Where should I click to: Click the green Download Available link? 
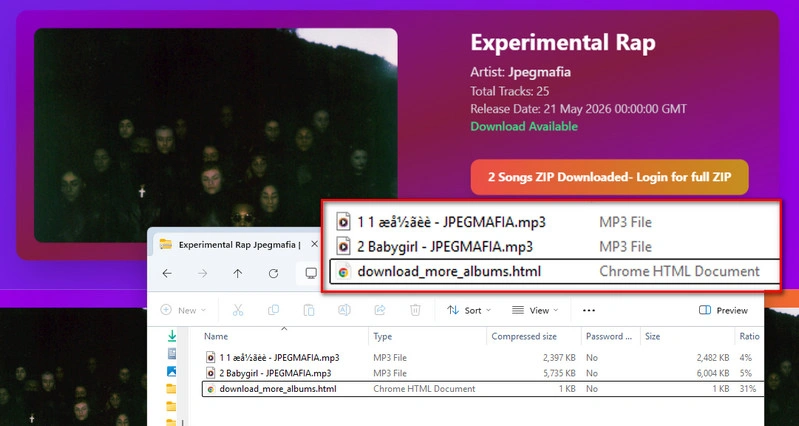coord(524,126)
